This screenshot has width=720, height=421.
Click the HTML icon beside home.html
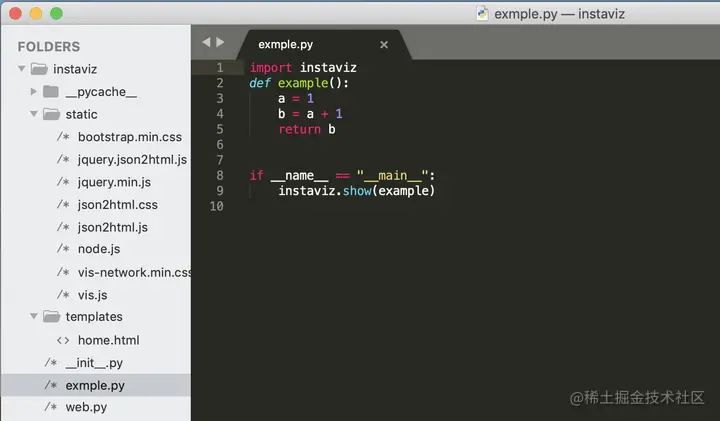click(x=63, y=340)
